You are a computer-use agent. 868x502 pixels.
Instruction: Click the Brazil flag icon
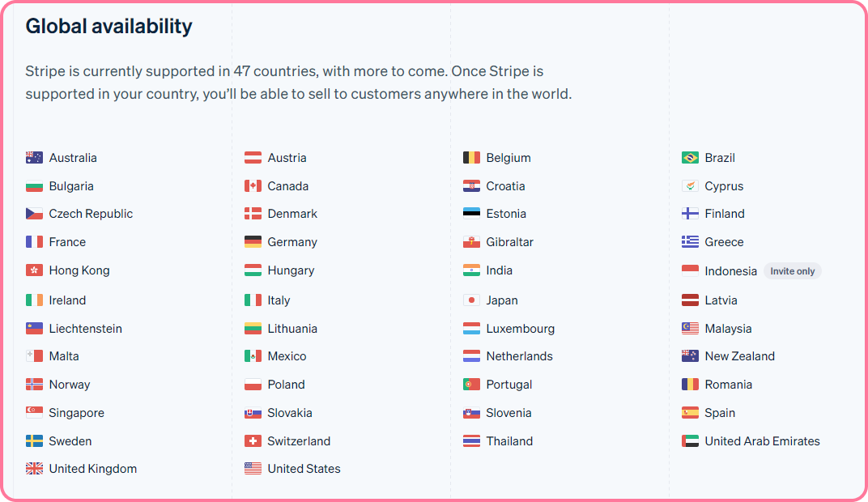(690, 158)
